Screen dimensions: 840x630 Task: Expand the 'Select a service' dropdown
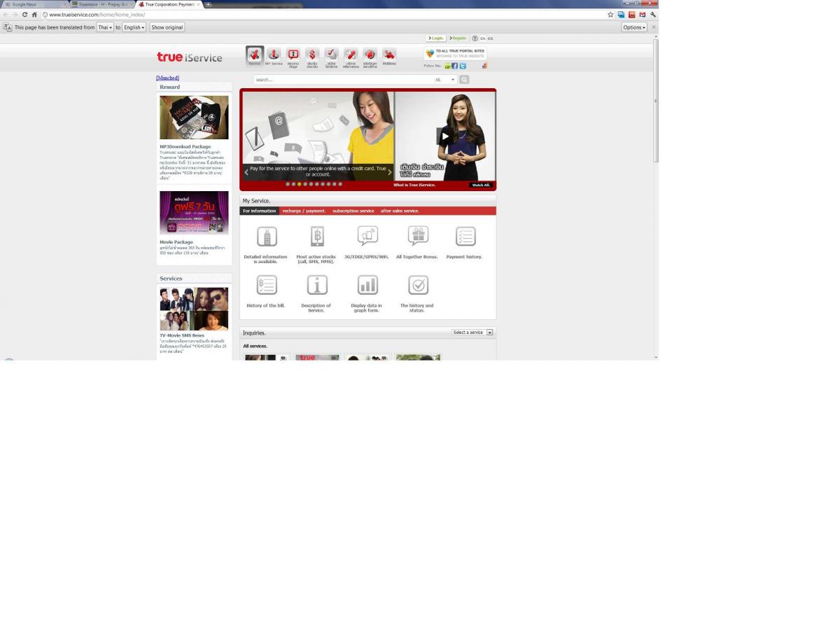tap(472, 332)
